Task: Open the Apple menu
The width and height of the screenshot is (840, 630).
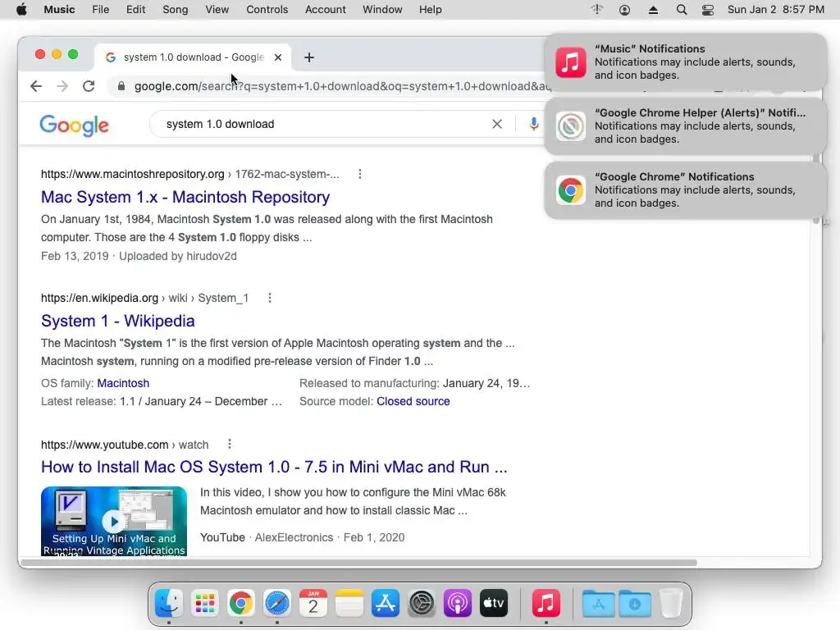Action: [x=21, y=10]
